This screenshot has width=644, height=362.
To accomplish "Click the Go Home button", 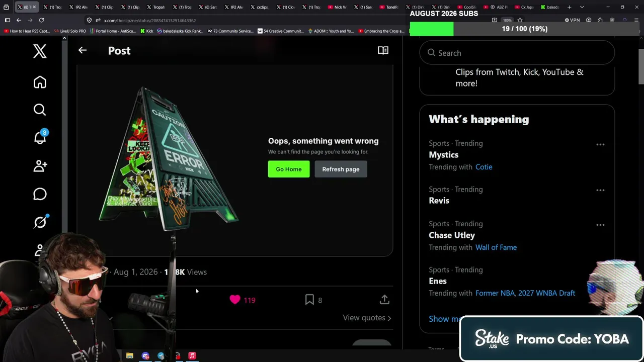I will tap(289, 169).
